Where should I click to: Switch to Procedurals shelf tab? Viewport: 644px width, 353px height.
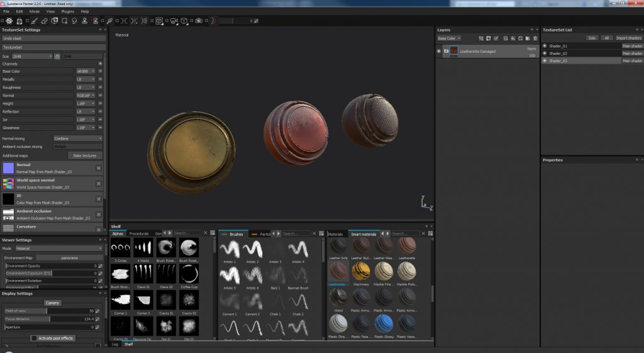pyautogui.click(x=139, y=234)
